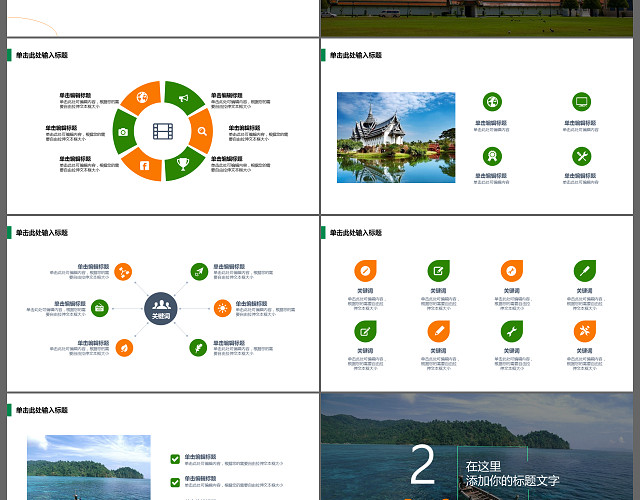Select the island seascape photo thumbnail
640x500 pixels.
point(89,467)
